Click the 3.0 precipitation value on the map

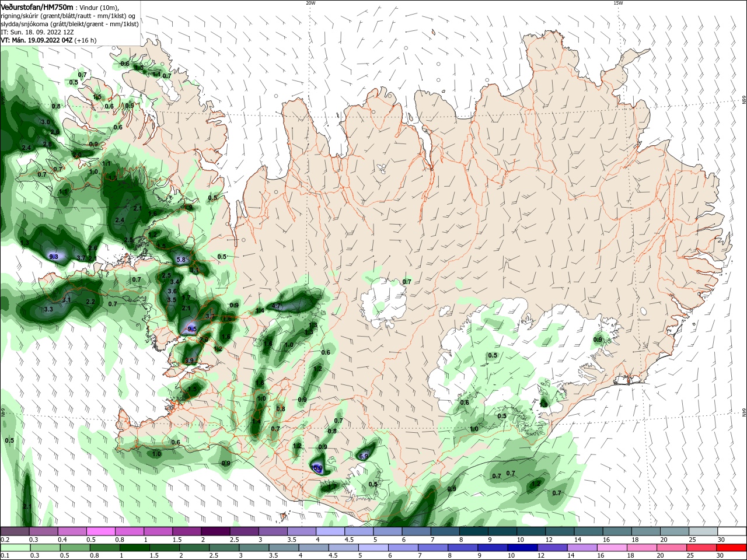click(x=46, y=122)
